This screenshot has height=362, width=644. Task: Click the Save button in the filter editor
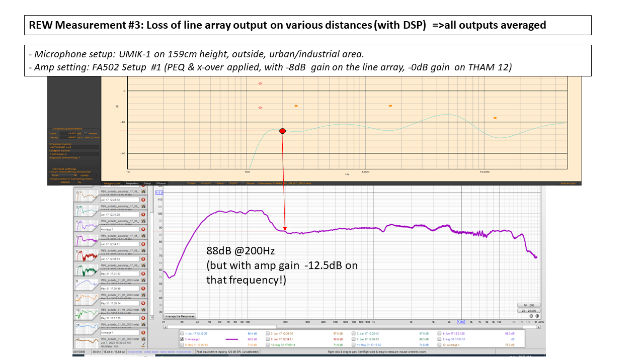[x=220, y=183]
